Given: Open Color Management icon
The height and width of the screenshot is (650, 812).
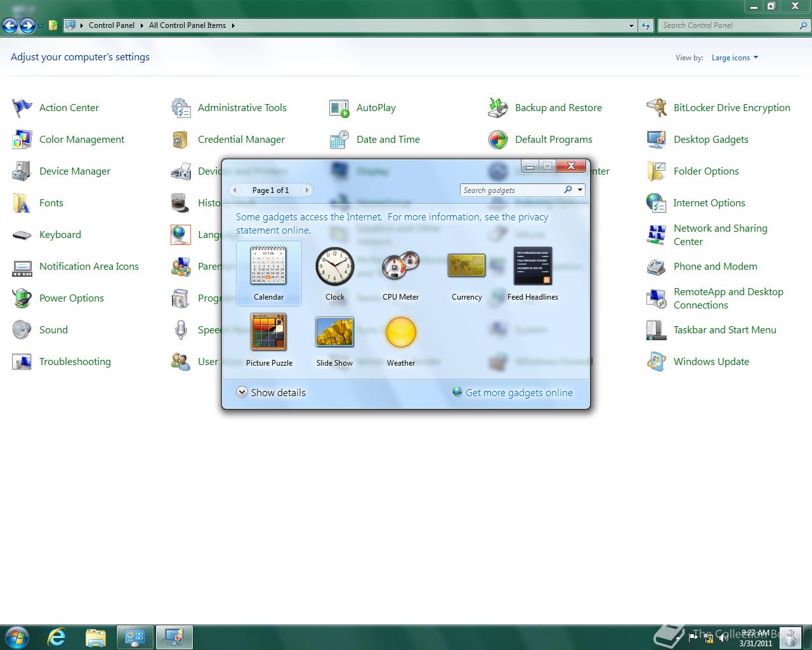Looking at the screenshot, I should pos(22,140).
